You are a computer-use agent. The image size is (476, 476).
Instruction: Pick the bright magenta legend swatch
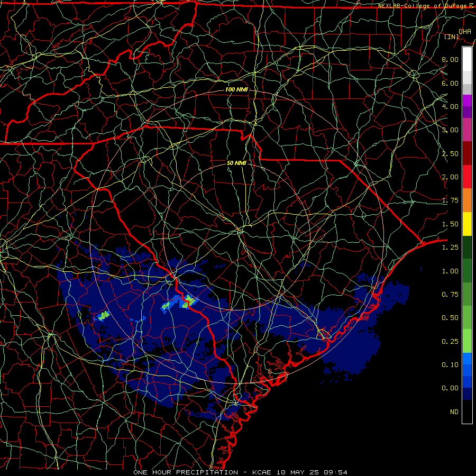[467, 100]
